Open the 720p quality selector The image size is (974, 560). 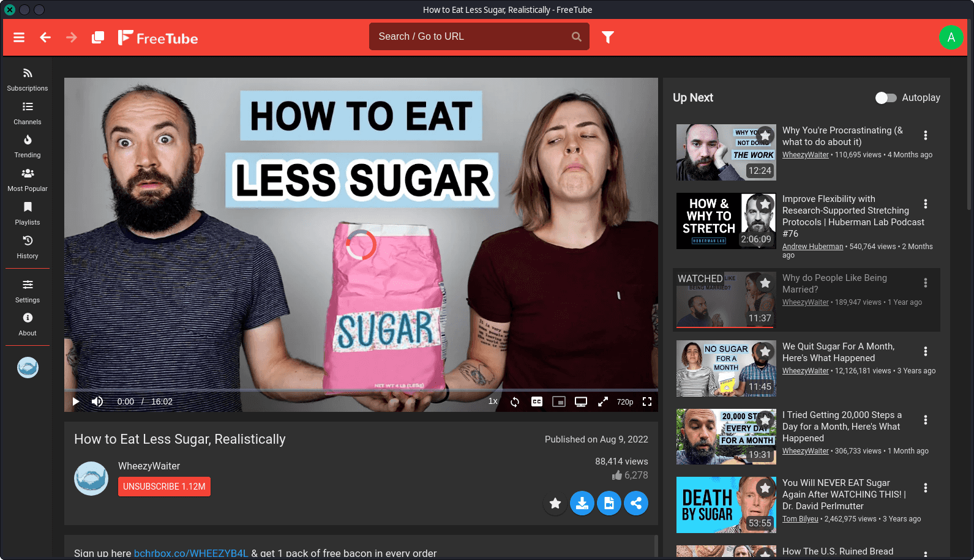(x=625, y=402)
